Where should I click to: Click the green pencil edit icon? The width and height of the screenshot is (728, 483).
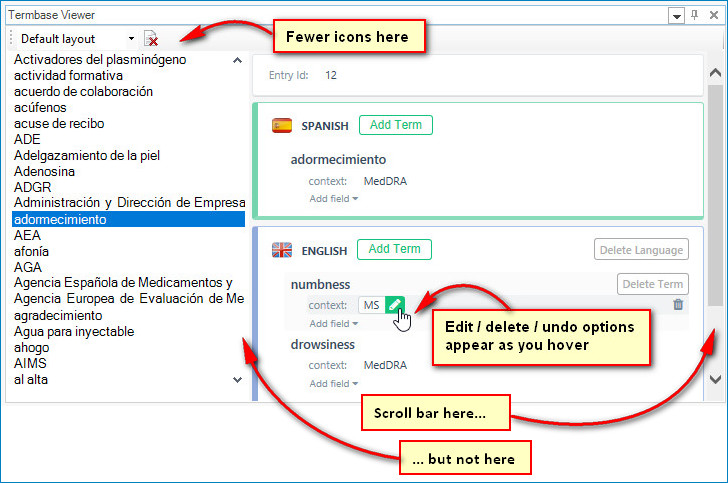(395, 305)
